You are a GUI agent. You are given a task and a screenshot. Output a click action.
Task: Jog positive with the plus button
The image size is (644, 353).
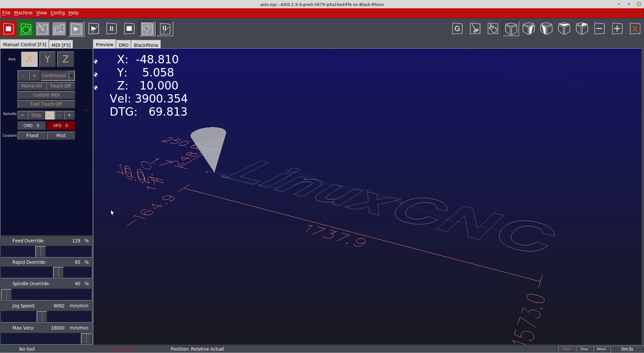pos(35,76)
